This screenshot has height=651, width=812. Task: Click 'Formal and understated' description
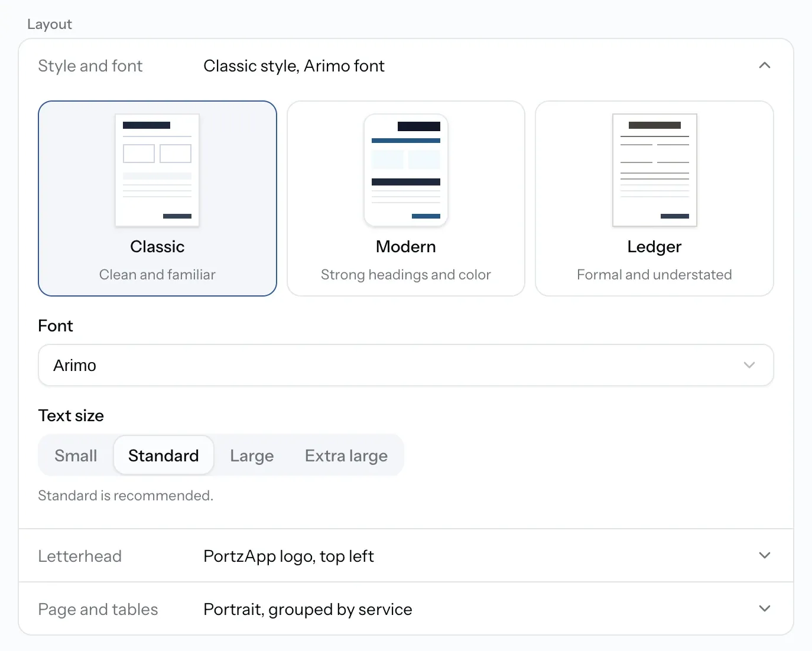click(x=654, y=275)
